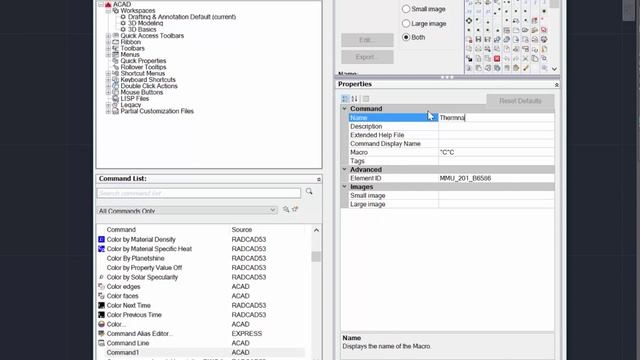Expand the Partial Customization Files node
Viewport: 640px width, 360px height.
(108, 111)
